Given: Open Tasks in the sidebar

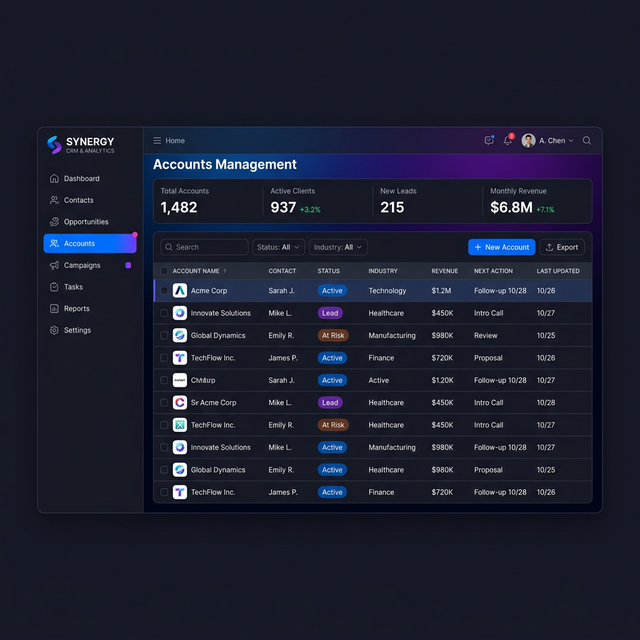Looking at the screenshot, I should point(90,287).
